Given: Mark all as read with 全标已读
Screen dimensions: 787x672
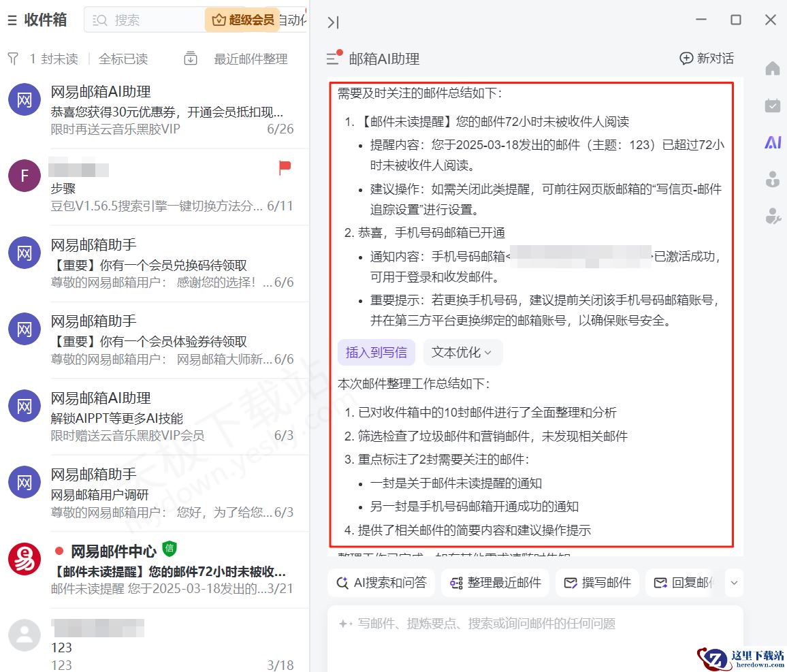Looking at the screenshot, I should coord(123,59).
